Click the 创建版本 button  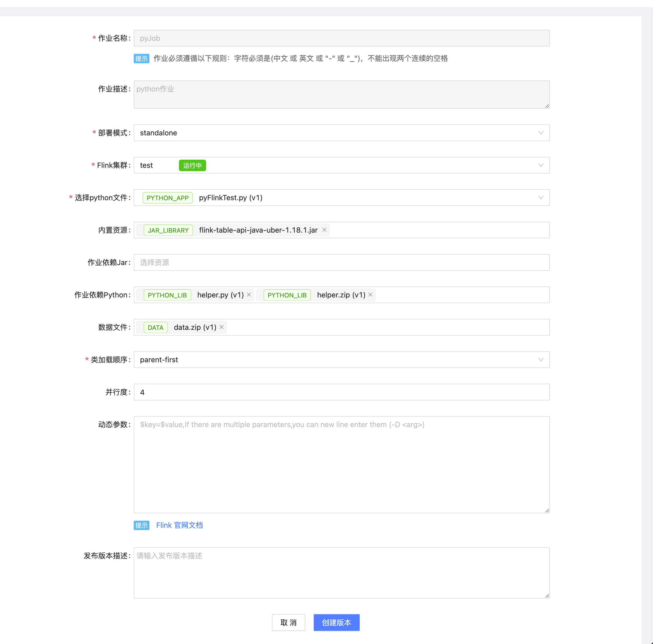pyautogui.click(x=336, y=622)
